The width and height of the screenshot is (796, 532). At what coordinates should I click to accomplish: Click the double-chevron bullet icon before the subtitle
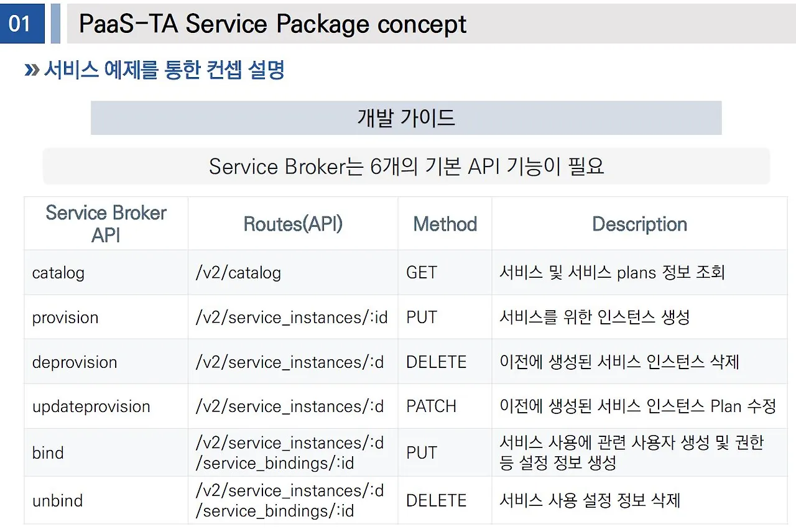(x=32, y=70)
